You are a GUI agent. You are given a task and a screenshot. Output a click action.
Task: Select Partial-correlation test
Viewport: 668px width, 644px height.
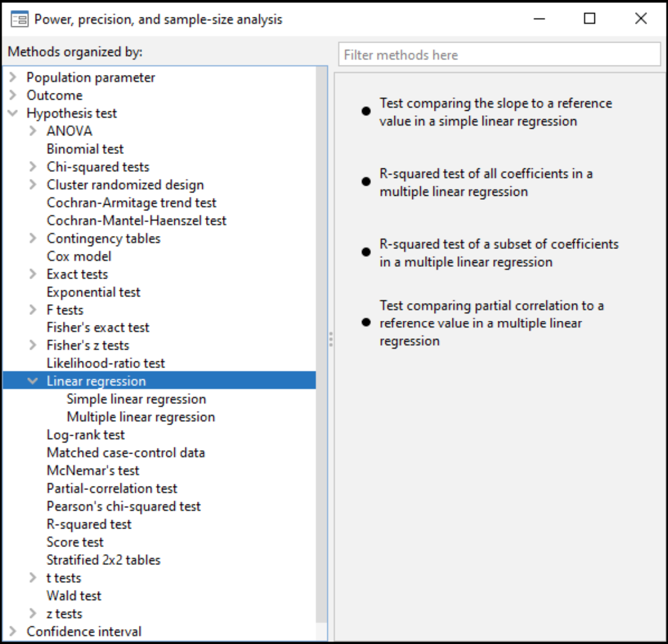(x=112, y=488)
